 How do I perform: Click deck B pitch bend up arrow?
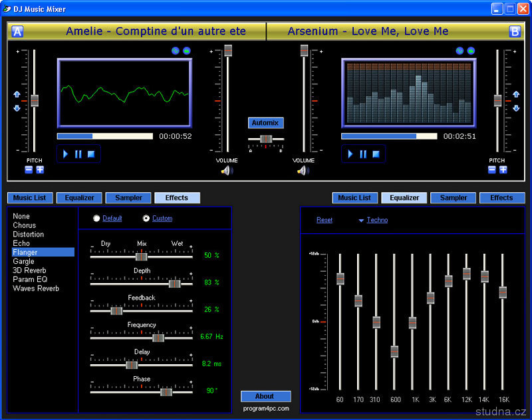[516, 94]
